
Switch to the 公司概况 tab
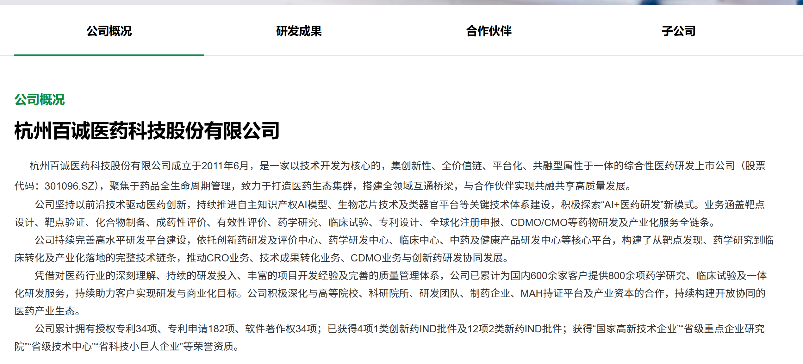tap(109, 31)
